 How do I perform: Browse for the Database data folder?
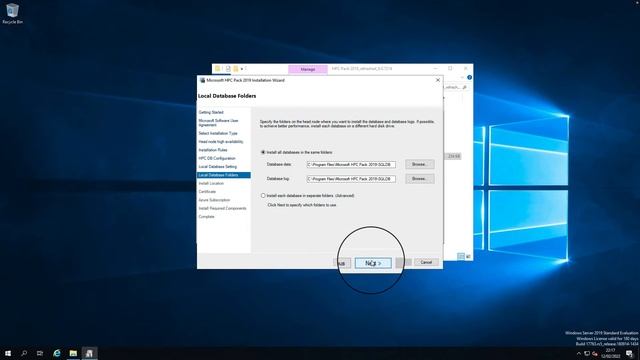coord(420,164)
